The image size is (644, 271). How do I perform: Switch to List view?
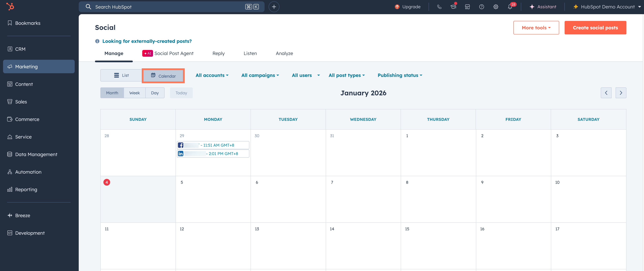coord(121,75)
